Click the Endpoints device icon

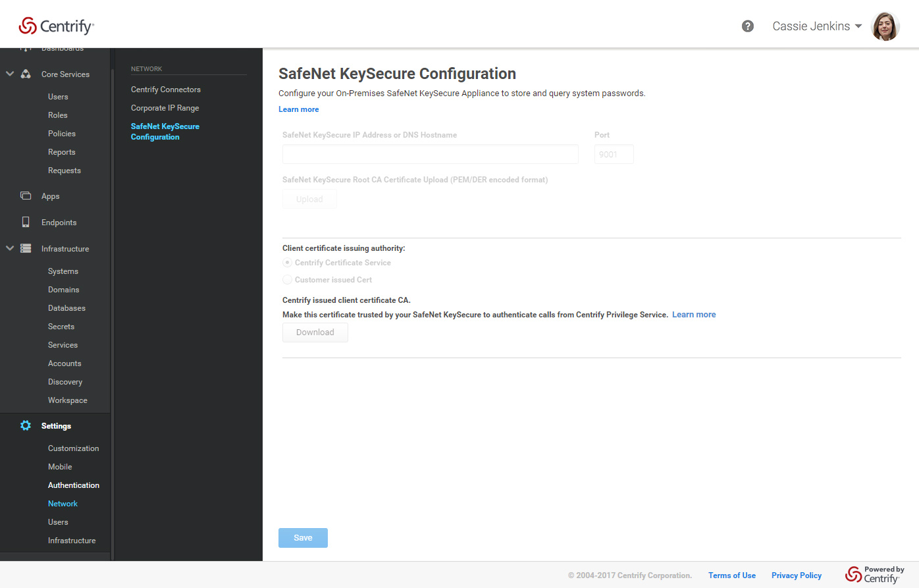(26, 222)
